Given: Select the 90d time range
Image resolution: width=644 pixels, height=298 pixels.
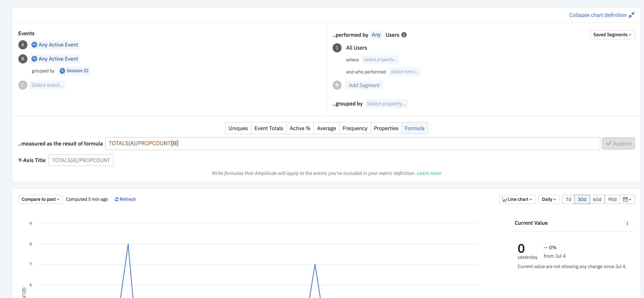Looking at the screenshot, I should [x=612, y=199].
